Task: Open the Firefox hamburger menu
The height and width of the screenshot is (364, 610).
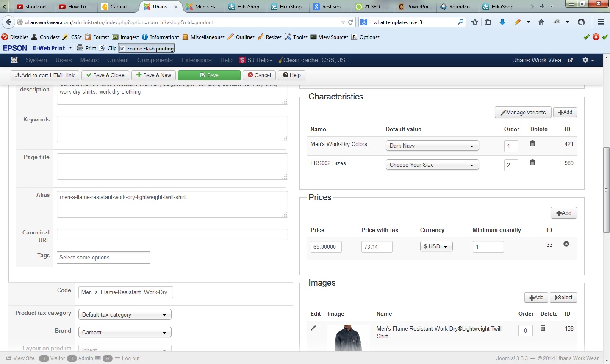Action: coord(601,22)
